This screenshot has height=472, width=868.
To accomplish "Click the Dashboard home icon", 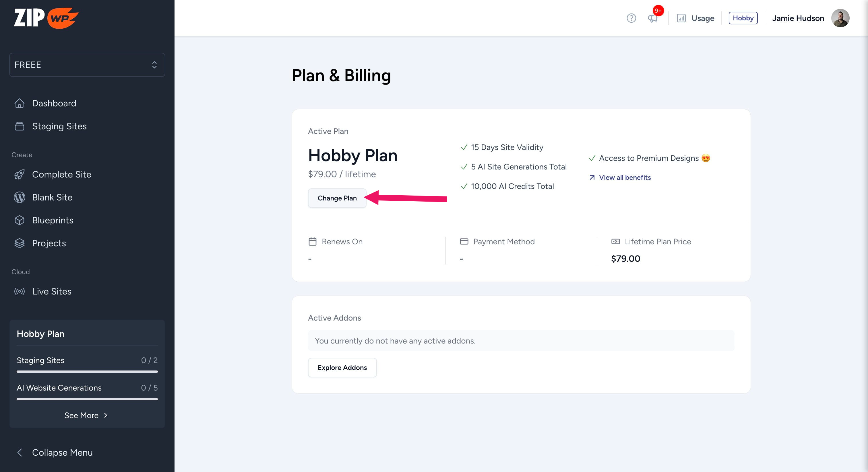I will pos(20,103).
